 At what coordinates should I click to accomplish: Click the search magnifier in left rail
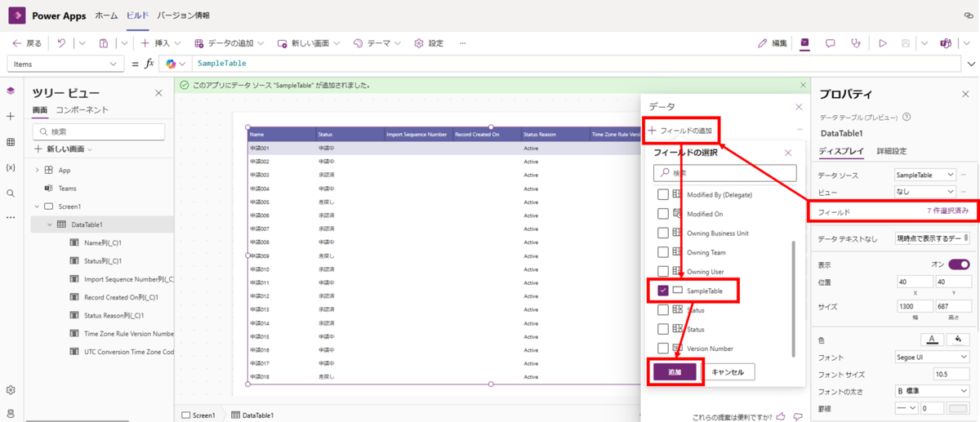(x=11, y=193)
